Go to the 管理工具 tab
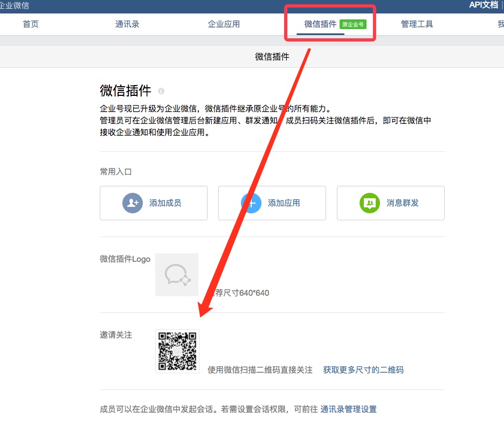Viewport: 504px width, 425px height. click(x=417, y=24)
